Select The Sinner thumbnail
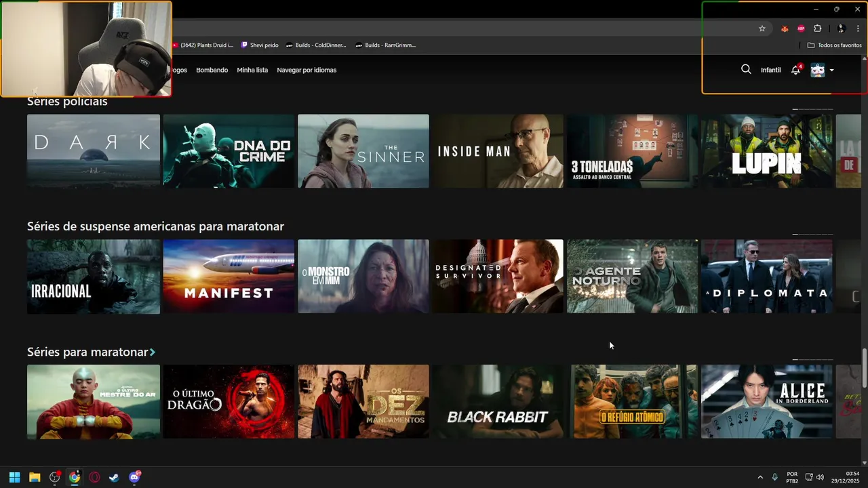Screen dimensions: 868x488 point(363,151)
